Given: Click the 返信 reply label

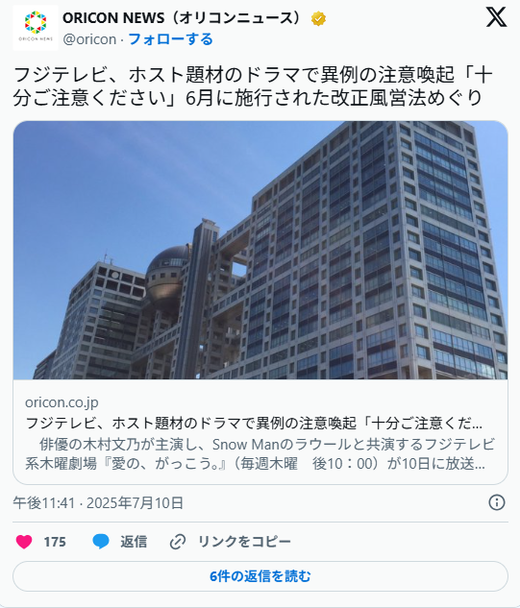Looking at the screenshot, I should coord(133,542).
